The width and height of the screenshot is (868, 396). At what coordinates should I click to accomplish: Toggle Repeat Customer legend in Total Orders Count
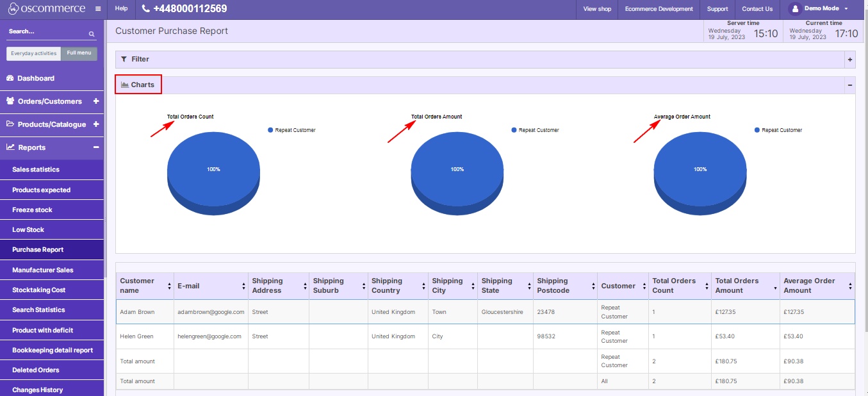coord(291,130)
